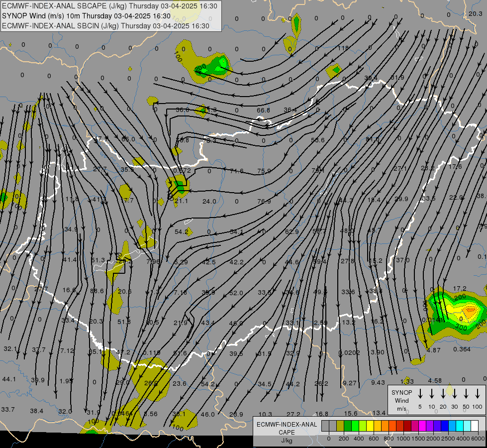
Task: Pick the cyan swatch just before 4000
Action: coord(459,426)
